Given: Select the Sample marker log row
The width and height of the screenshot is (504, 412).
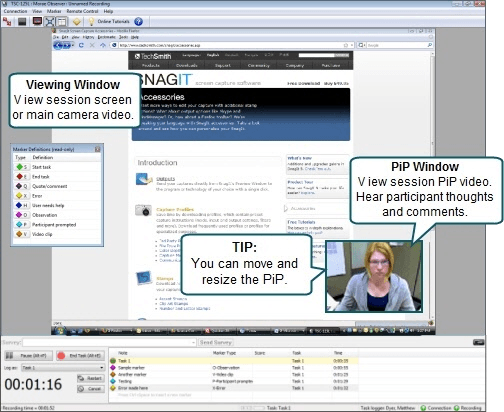Looking at the screenshot, I should point(234,368).
